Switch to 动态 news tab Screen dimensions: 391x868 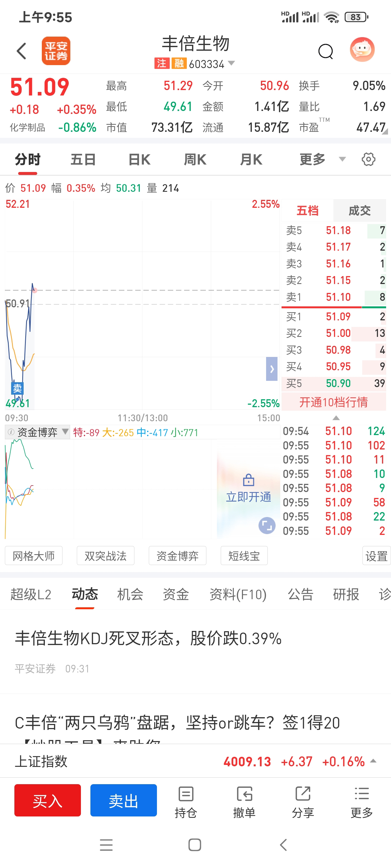point(85,594)
